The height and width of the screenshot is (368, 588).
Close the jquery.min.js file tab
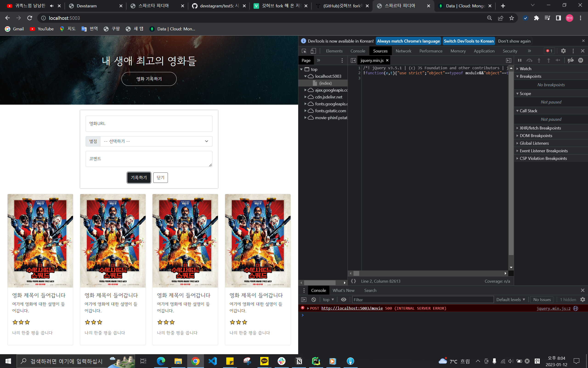pyautogui.click(x=387, y=60)
